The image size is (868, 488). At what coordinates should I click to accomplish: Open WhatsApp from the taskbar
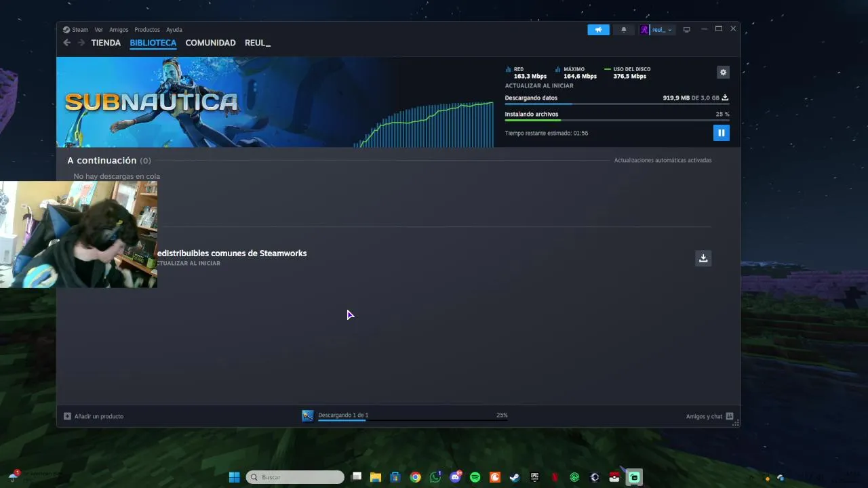point(435,477)
